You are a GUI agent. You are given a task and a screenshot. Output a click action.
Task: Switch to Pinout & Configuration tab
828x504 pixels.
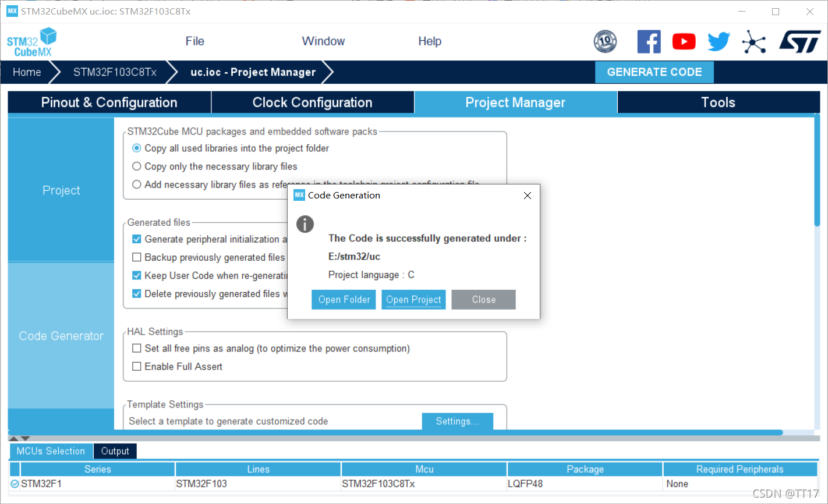coord(109,102)
